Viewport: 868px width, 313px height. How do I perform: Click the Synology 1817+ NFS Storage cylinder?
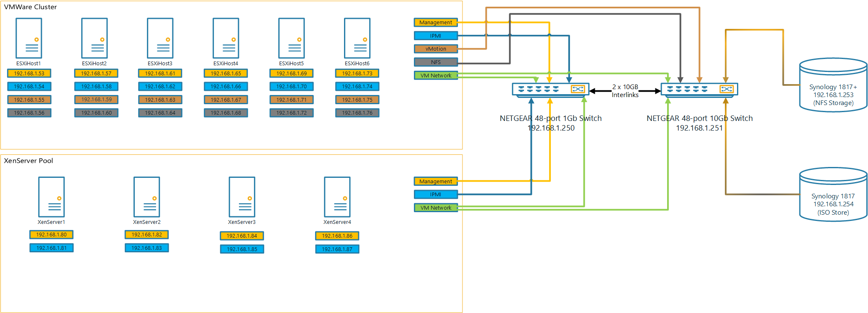point(833,85)
